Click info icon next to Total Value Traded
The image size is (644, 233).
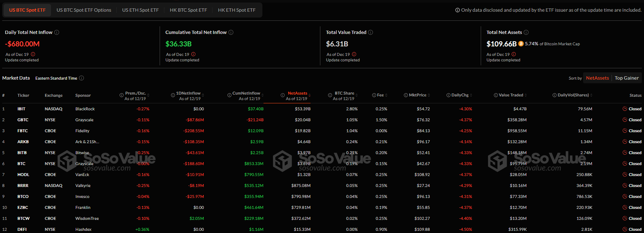tap(371, 33)
